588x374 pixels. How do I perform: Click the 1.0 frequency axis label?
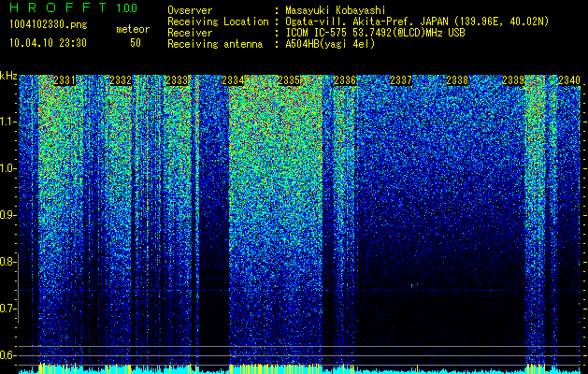pyautogui.click(x=7, y=168)
